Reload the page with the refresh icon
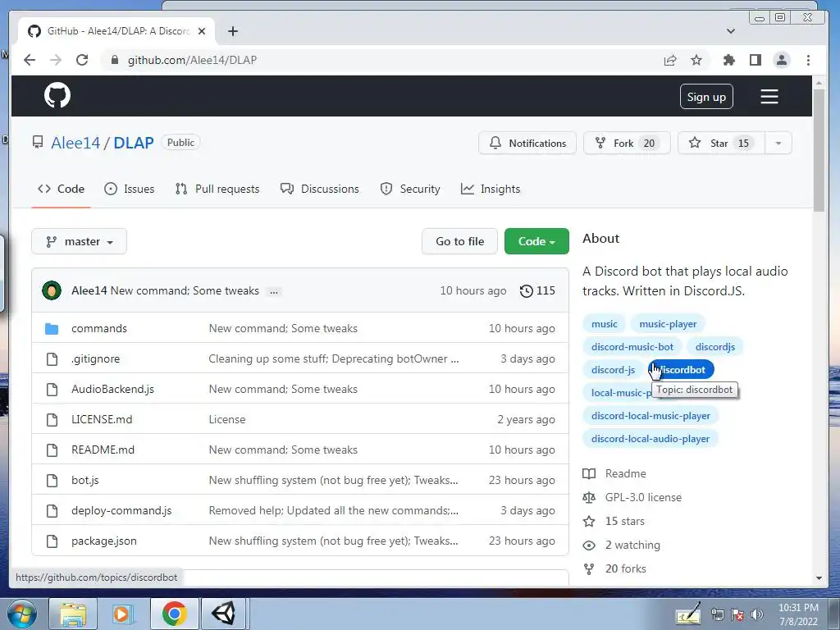The image size is (840, 630). tap(82, 60)
